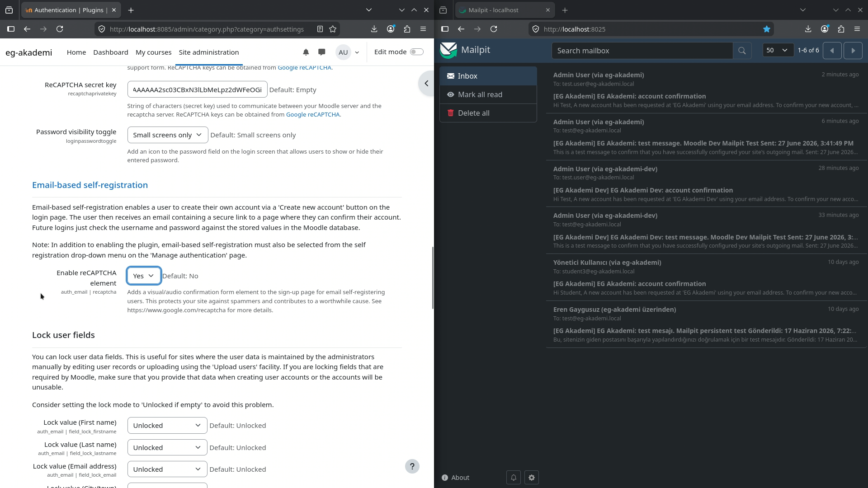868x488 pixels.
Task: Expand the user menu chevron beside AU
Action: pyautogui.click(x=357, y=52)
